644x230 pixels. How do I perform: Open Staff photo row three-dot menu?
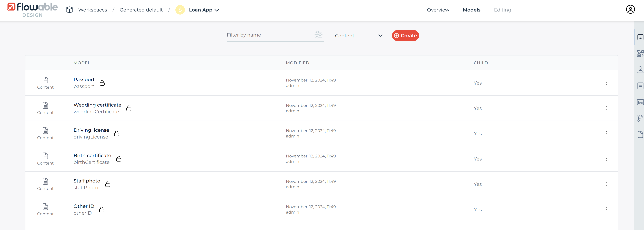pyautogui.click(x=606, y=184)
